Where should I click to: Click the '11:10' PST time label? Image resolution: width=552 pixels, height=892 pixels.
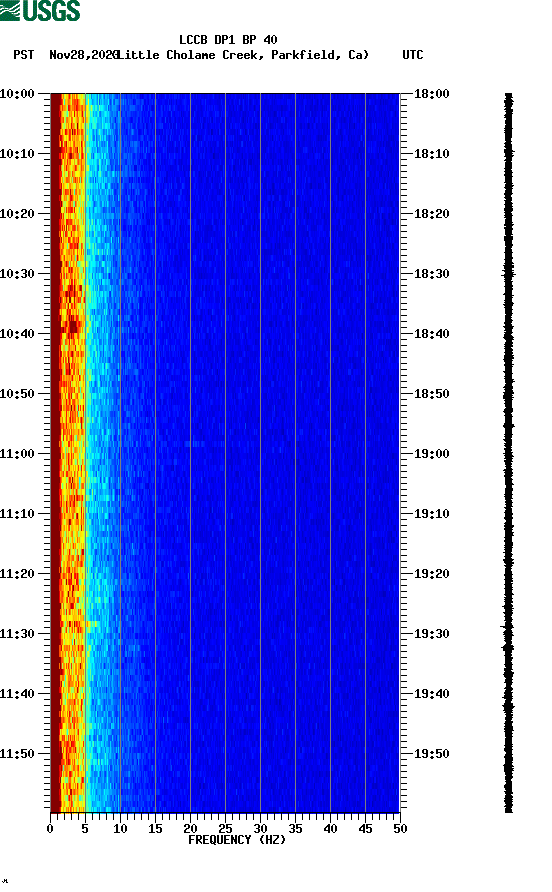point(17,514)
